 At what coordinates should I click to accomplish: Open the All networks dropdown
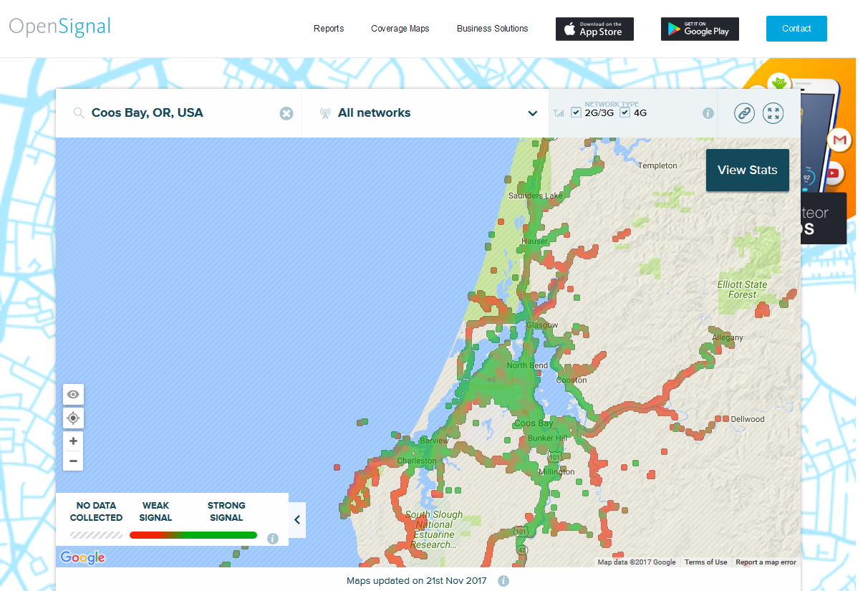[425, 112]
